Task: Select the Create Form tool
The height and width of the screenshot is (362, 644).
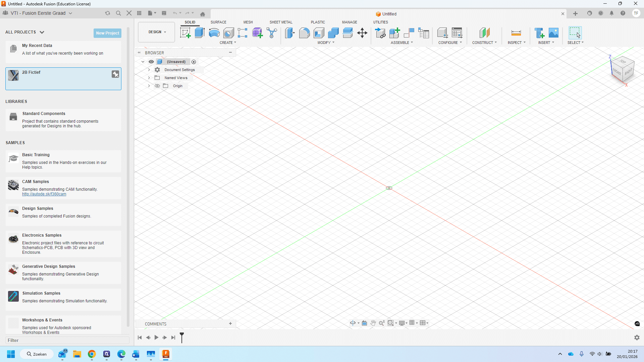Action: 257,33
